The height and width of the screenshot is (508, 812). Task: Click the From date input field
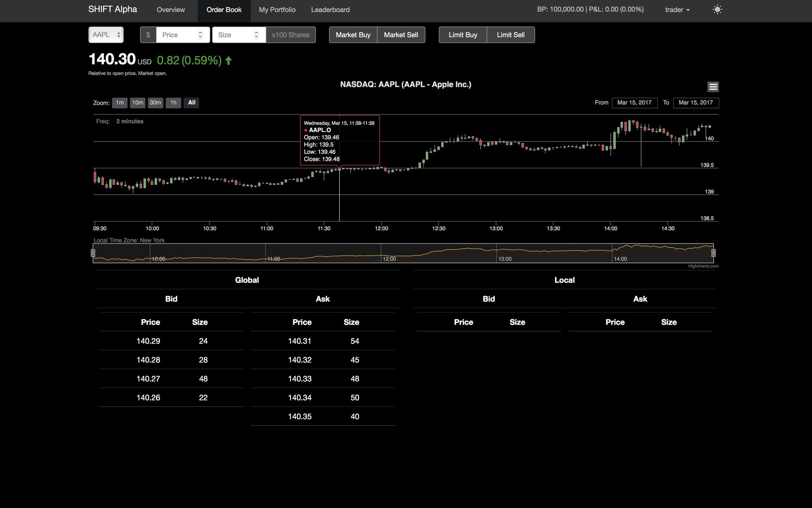point(634,103)
